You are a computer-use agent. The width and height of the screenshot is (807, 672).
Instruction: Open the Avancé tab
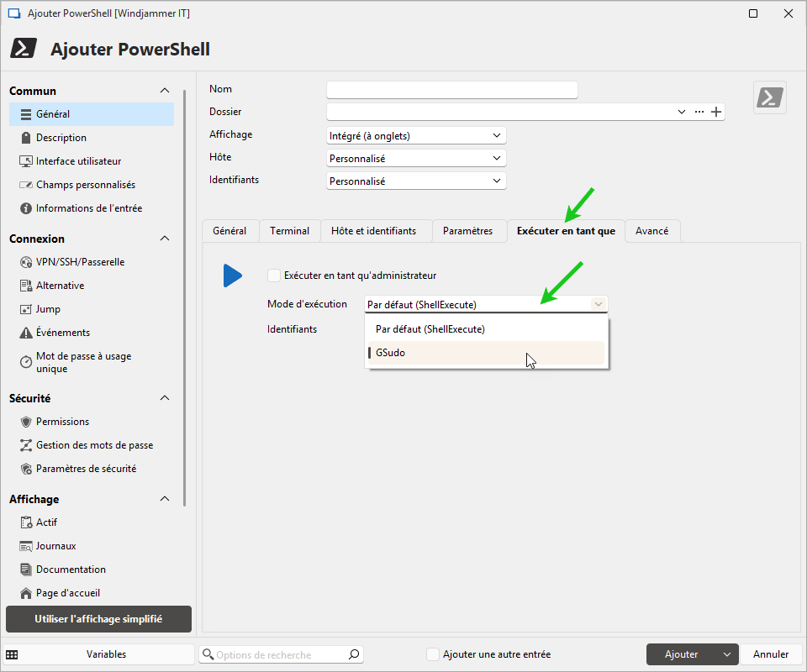tap(651, 231)
